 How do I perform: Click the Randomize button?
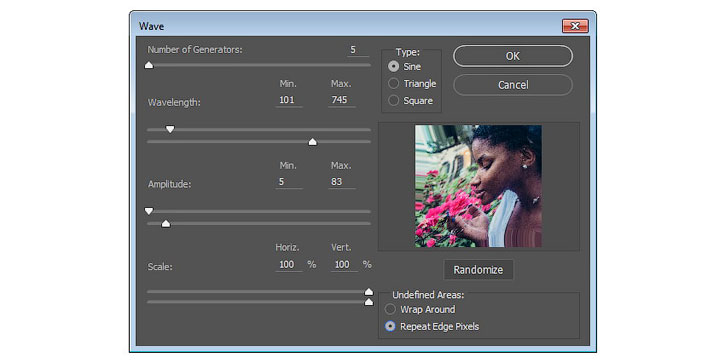(478, 270)
